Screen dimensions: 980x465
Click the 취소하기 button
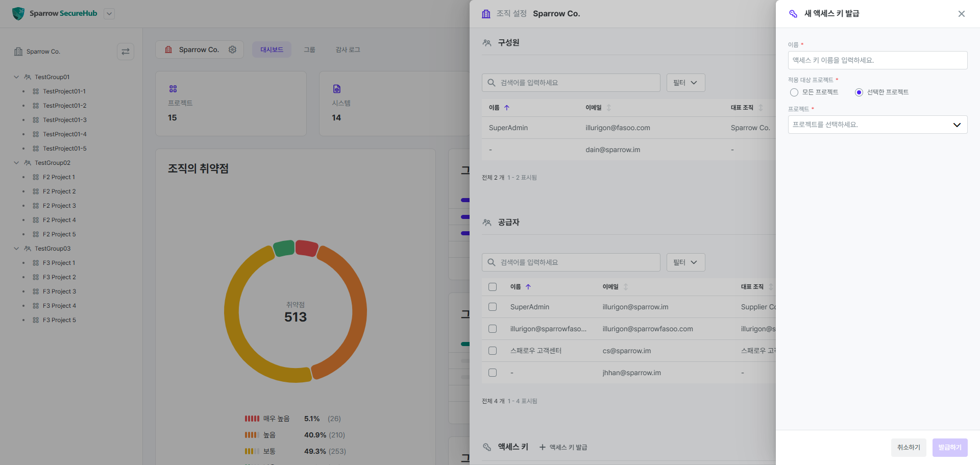click(909, 447)
